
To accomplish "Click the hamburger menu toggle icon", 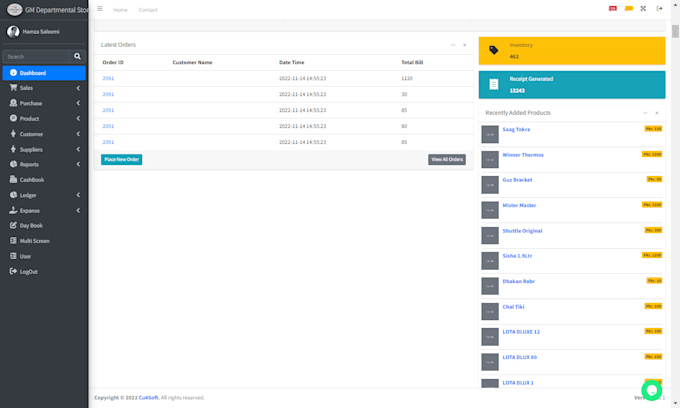I will tap(100, 9).
